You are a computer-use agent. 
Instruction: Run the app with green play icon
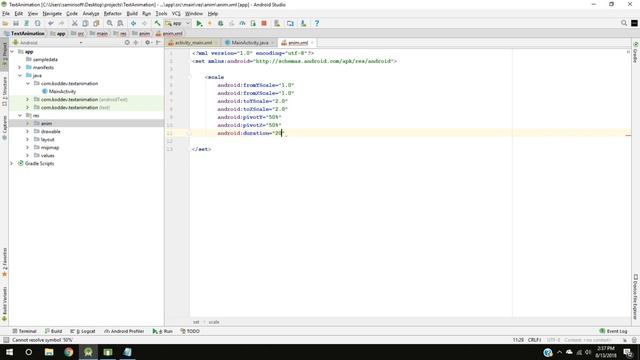coord(199,23)
